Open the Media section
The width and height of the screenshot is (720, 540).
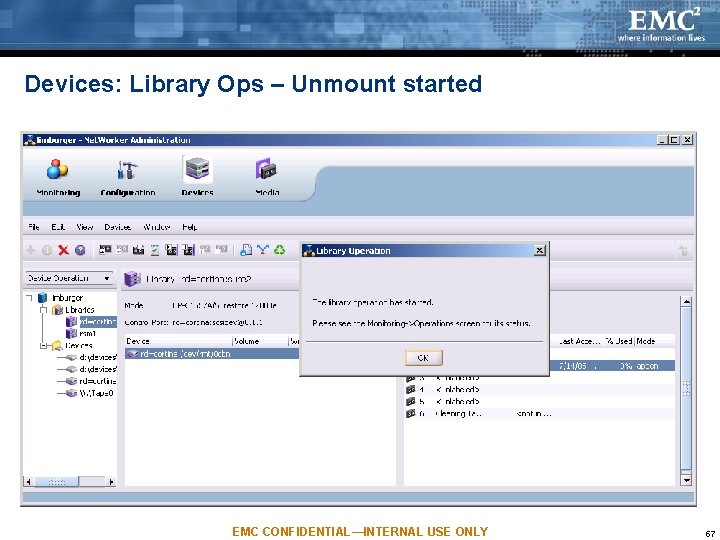[x=267, y=178]
